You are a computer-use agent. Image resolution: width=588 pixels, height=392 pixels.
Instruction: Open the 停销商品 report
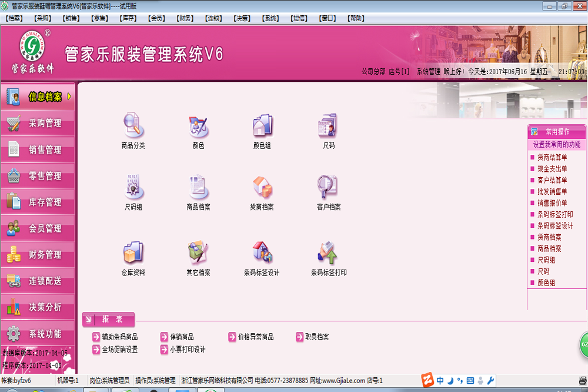click(x=177, y=337)
